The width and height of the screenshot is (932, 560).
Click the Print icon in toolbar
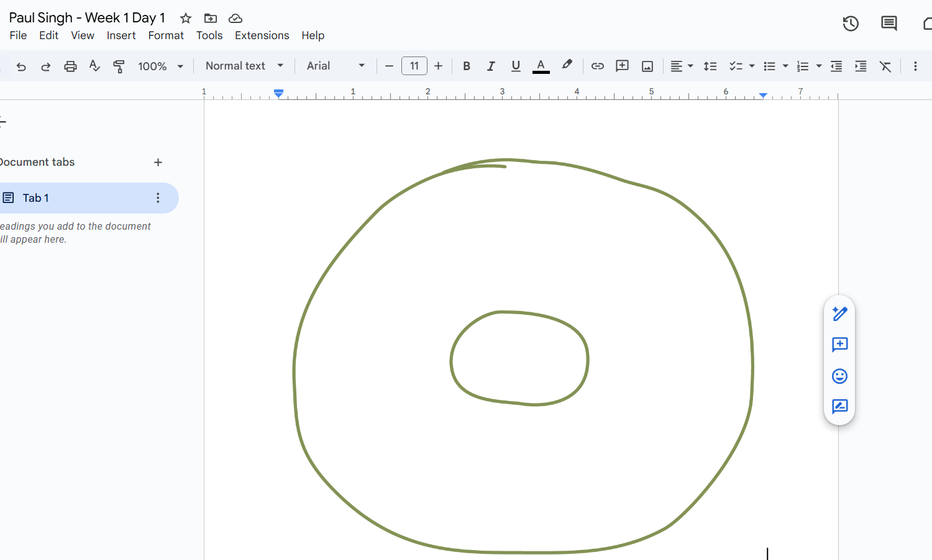tap(70, 66)
